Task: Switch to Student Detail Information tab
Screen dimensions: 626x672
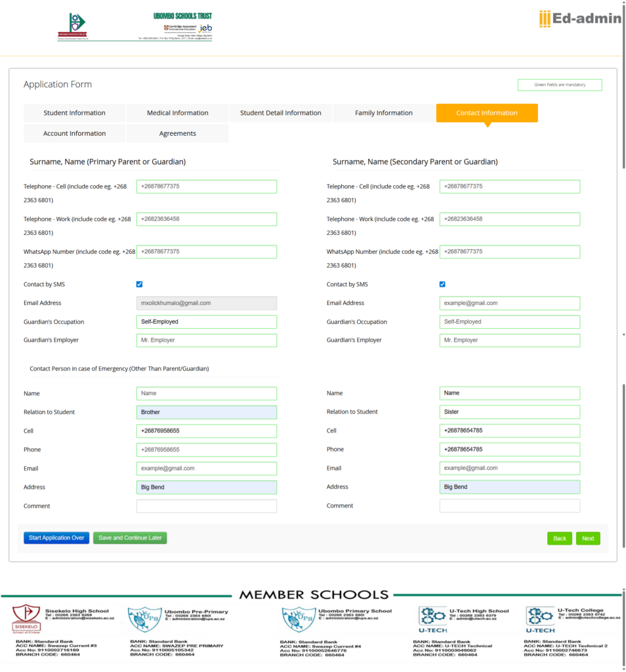Action: tap(281, 113)
